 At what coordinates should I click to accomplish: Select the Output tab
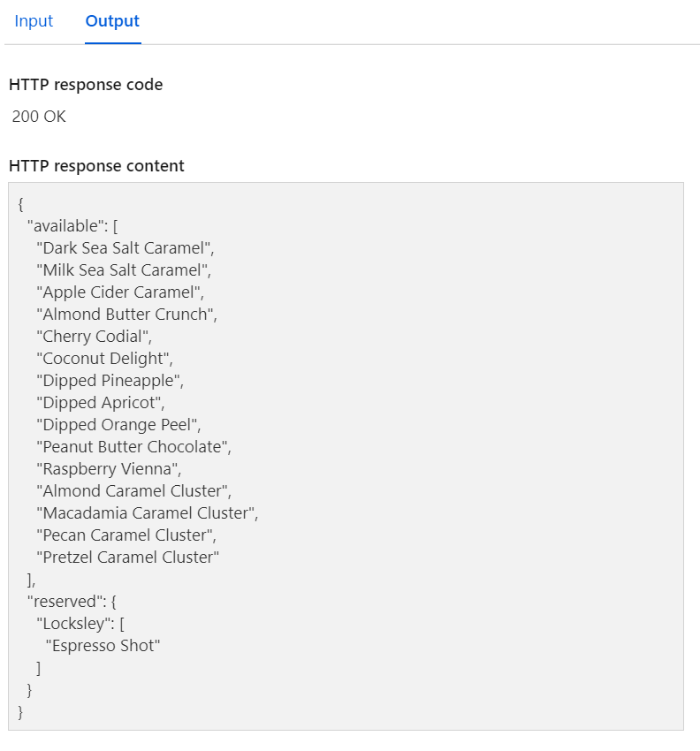coord(111,20)
